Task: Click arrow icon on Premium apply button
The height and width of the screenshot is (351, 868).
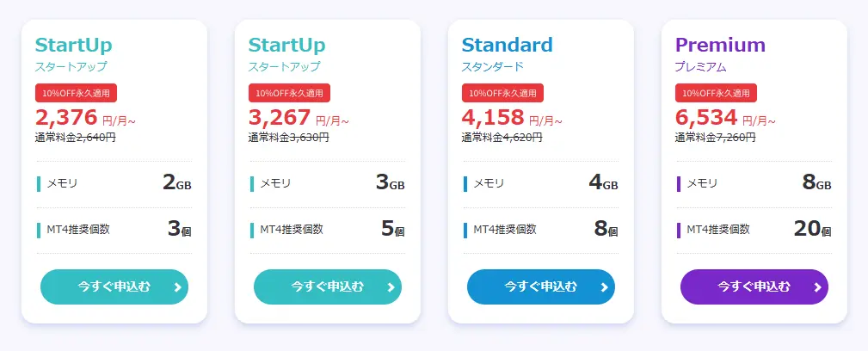Action: pos(816,287)
